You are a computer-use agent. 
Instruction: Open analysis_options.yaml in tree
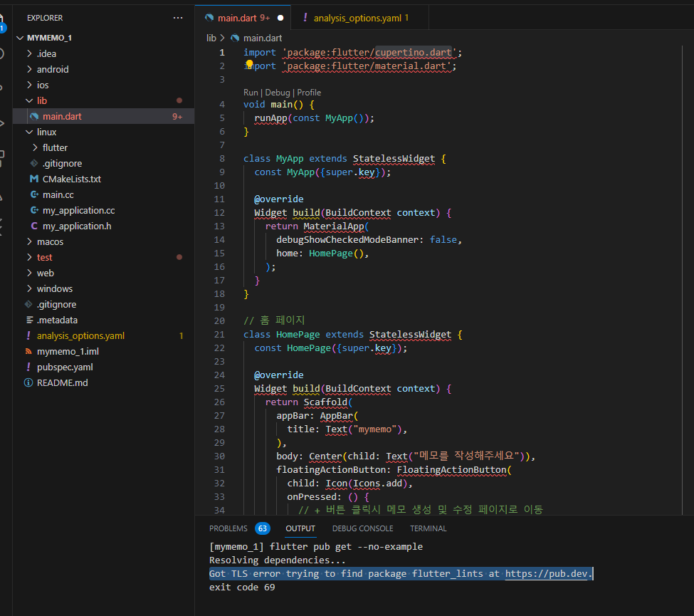click(104, 335)
